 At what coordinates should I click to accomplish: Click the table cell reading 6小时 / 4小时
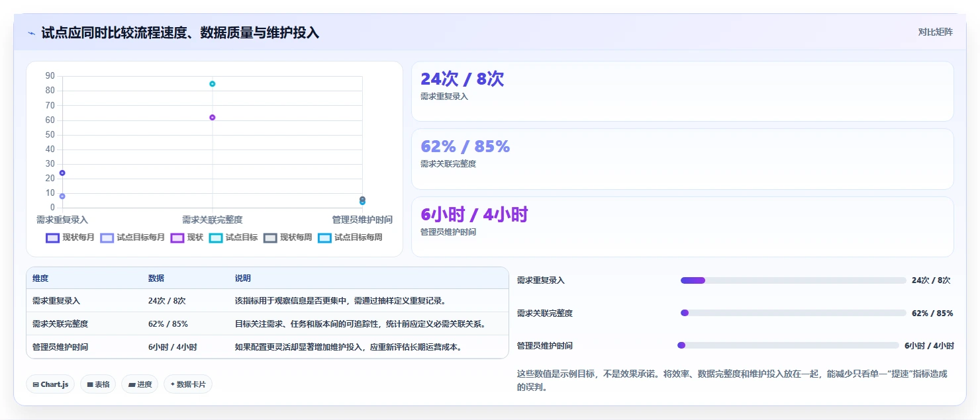click(173, 347)
